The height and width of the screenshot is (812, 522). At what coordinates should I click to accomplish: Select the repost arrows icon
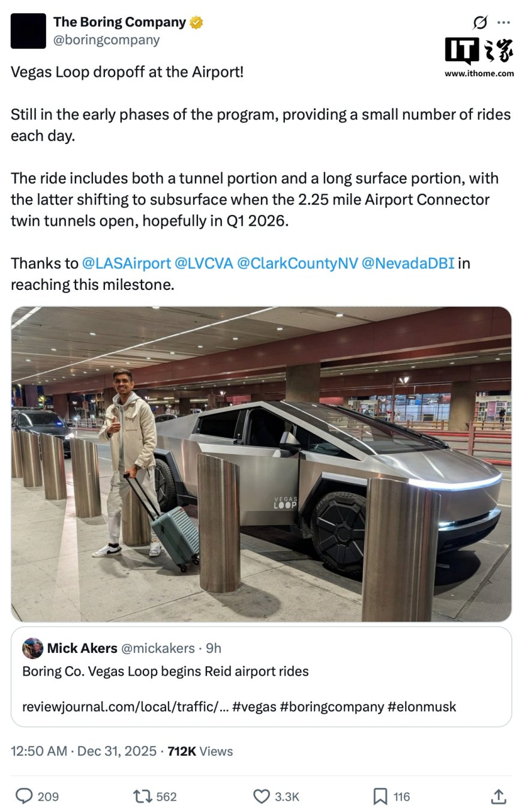coord(142,796)
